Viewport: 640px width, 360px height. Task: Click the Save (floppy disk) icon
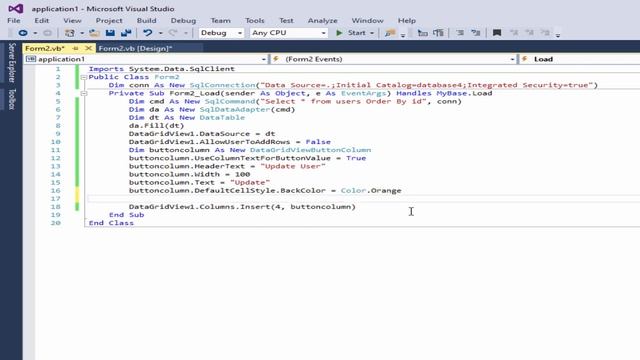pos(110,33)
